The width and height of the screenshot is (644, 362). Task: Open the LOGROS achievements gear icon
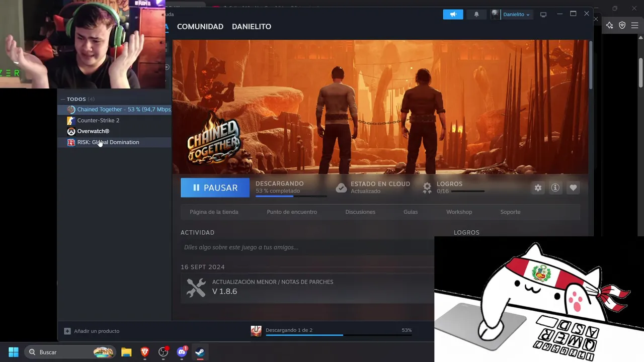point(427,188)
